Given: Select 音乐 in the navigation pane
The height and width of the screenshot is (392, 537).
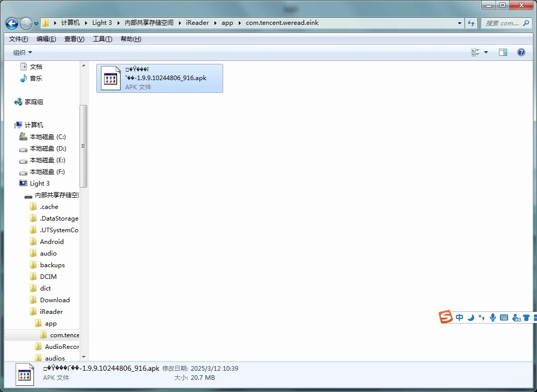Looking at the screenshot, I should coord(31,79).
